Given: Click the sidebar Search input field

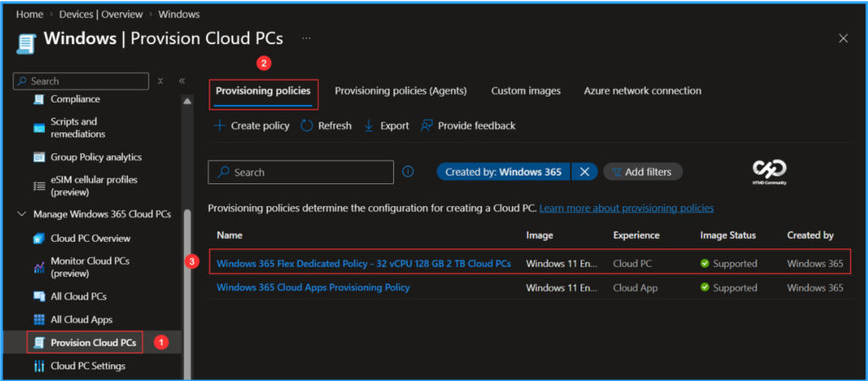Looking at the screenshot, I should [x=81, y=81].
